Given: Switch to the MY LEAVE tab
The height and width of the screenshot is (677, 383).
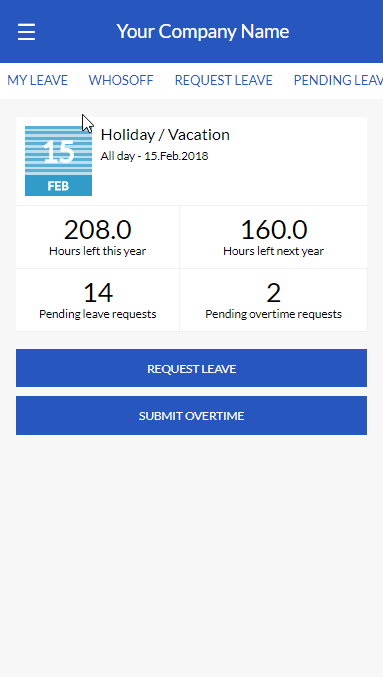Looking at the screenshot, I should pos(38,80).
